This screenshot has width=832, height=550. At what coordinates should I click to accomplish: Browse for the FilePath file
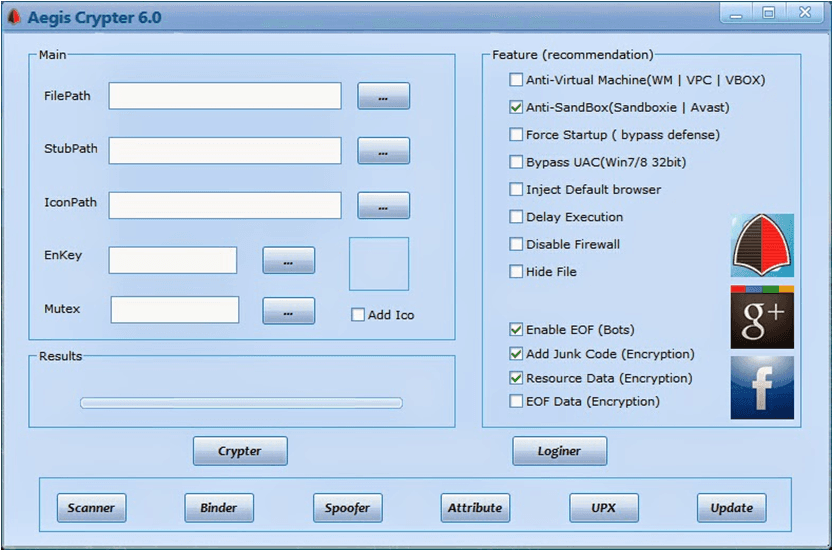(x=383, y=96)
